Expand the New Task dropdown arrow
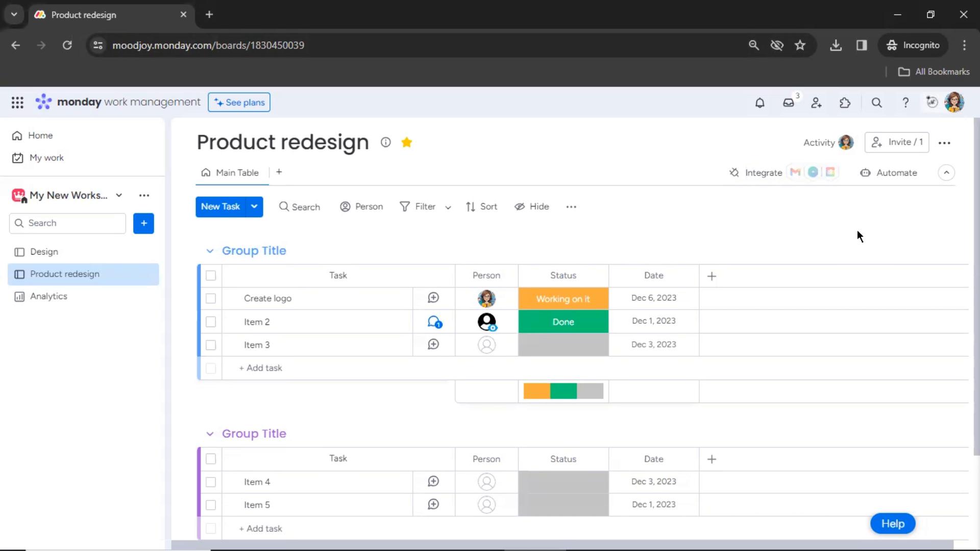Viewport: 980px width, 551px height. click(254, 206)
